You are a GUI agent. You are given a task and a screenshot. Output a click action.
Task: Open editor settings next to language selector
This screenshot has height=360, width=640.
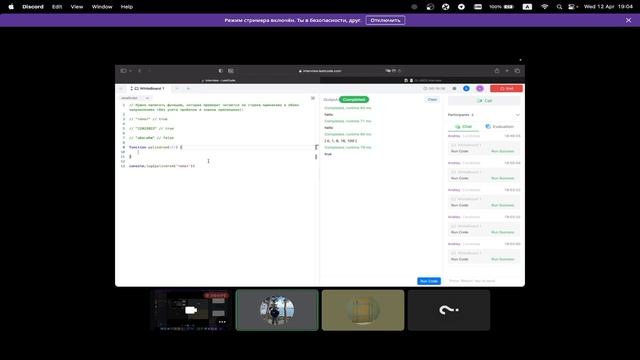[x=147, y=98]
